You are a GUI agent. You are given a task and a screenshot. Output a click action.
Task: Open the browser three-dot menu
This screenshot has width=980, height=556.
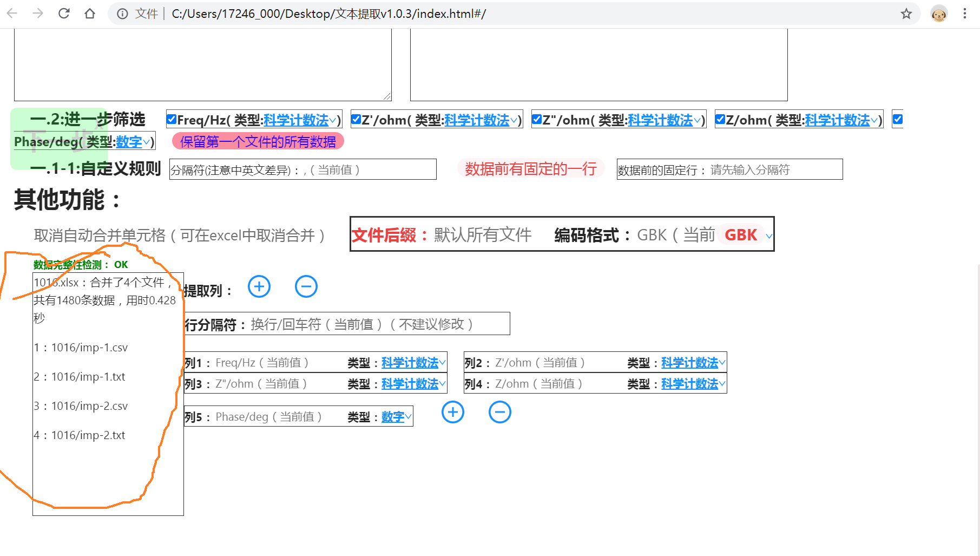click(965, 14)
